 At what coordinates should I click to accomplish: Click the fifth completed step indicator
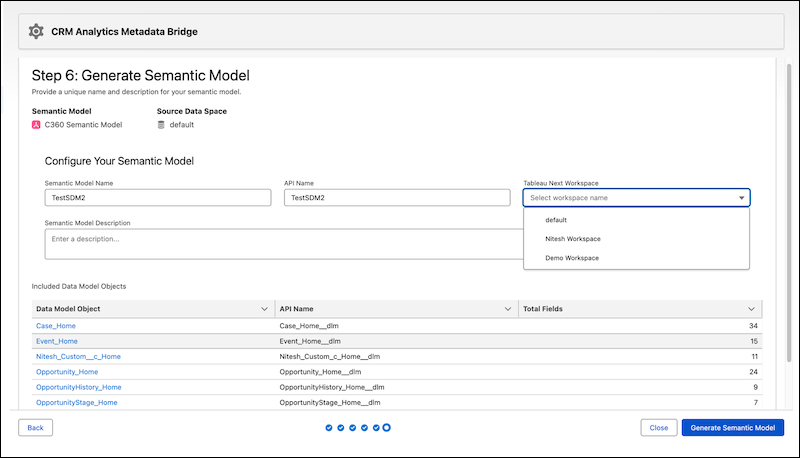coord(376,427)
